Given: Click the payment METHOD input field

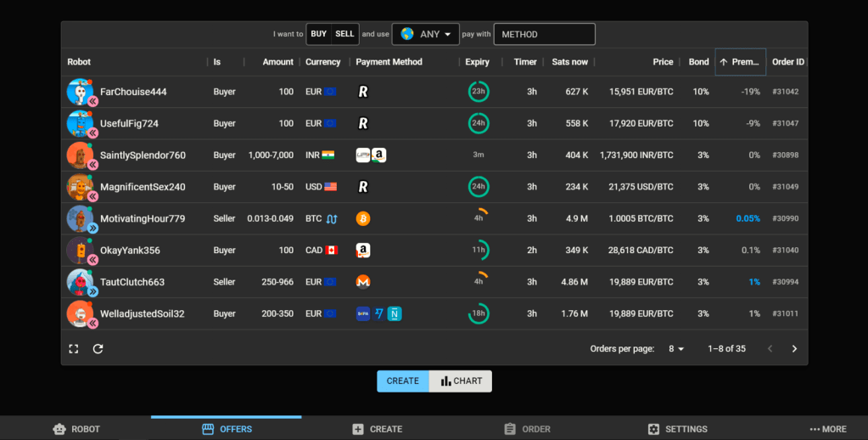Looking at the screenshot, I should click(x=544, y=34).
